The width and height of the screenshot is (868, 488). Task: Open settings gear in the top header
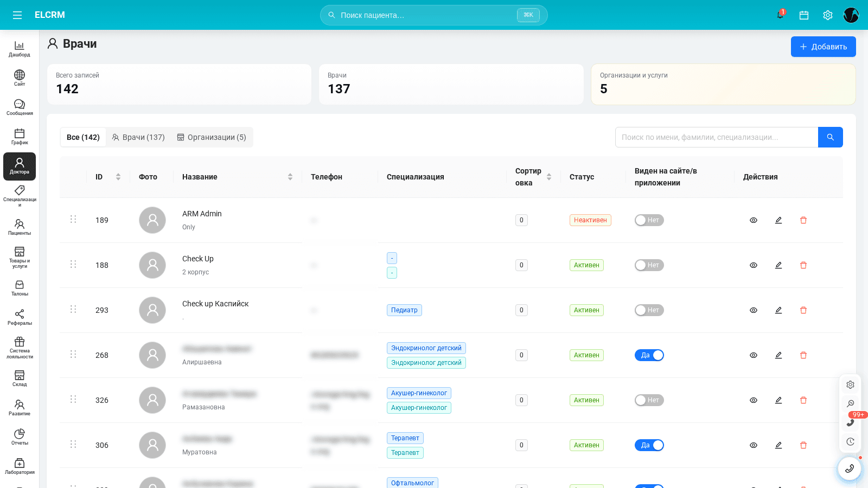[x=828, y=15]
